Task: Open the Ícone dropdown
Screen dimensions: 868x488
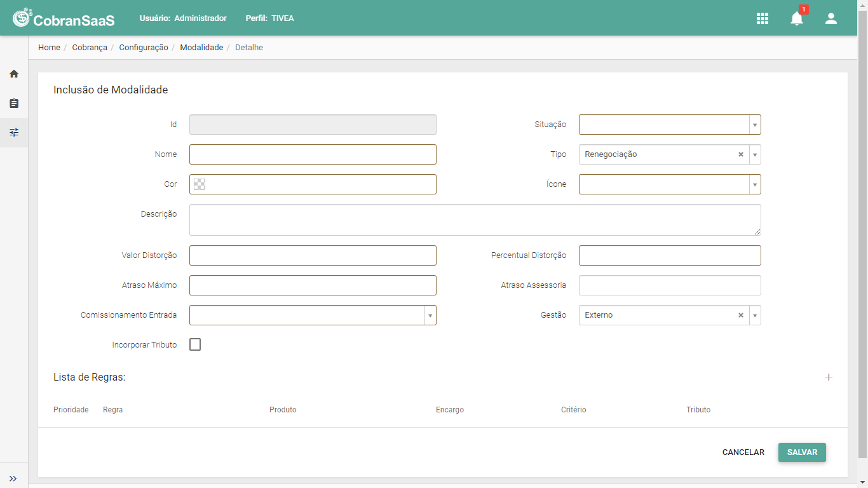Action: click(670, 184)
